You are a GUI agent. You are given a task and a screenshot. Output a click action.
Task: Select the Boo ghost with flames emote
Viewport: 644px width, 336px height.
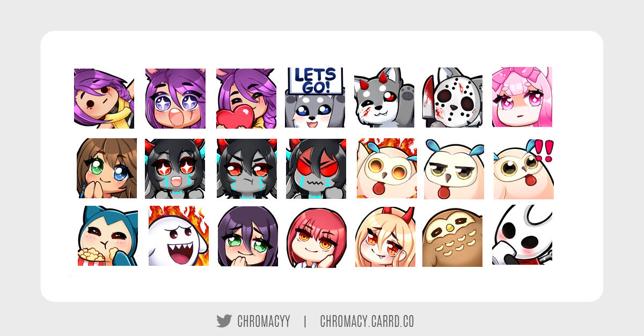point(179,236)
